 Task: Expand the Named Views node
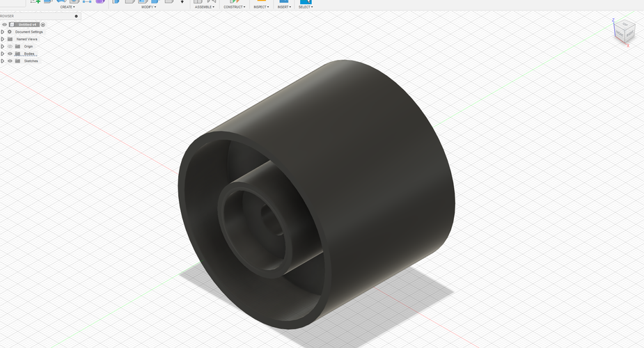3,39
